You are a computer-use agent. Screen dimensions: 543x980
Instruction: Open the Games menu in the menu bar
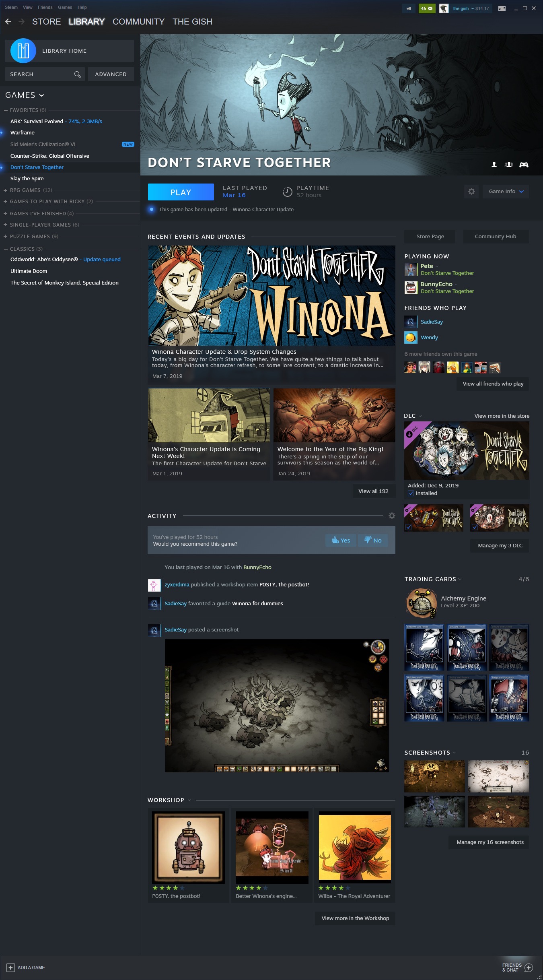(x=65, y=7)
